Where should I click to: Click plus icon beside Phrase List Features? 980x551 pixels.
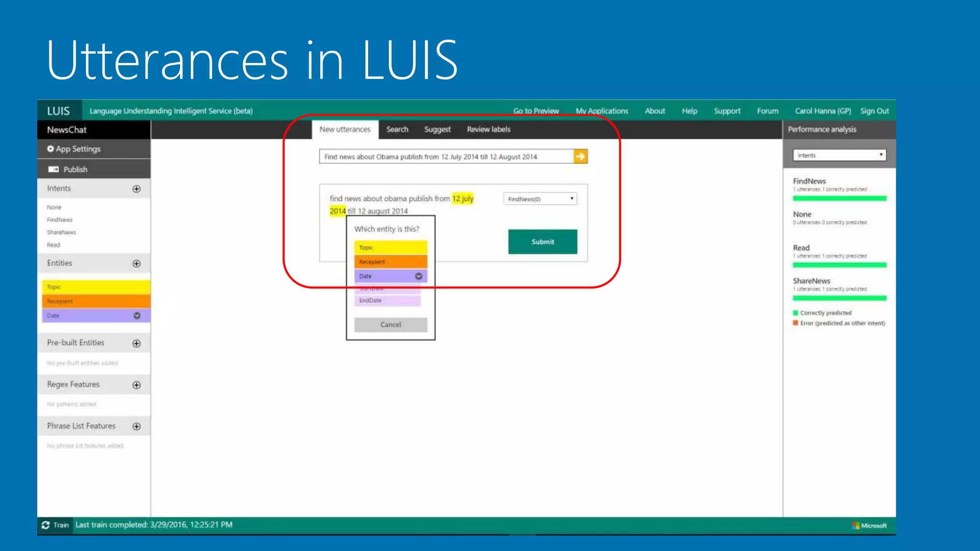(x=136, y=427)
